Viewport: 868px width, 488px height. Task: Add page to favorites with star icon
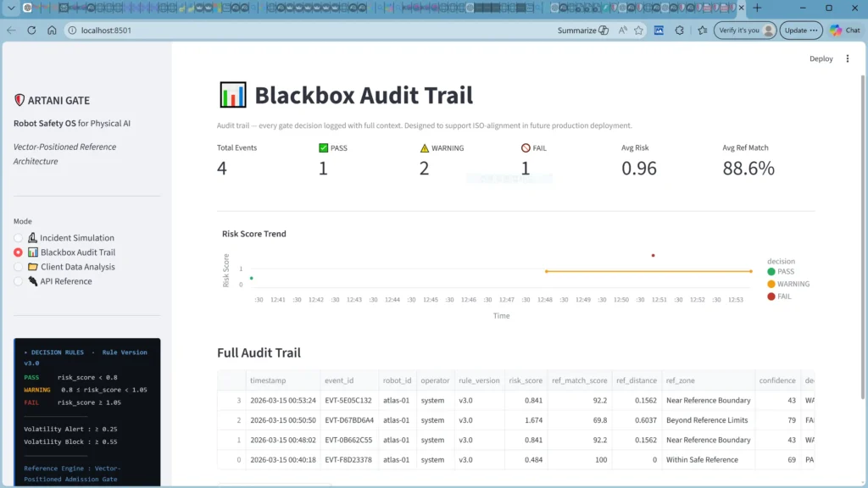tap(639, 30)
